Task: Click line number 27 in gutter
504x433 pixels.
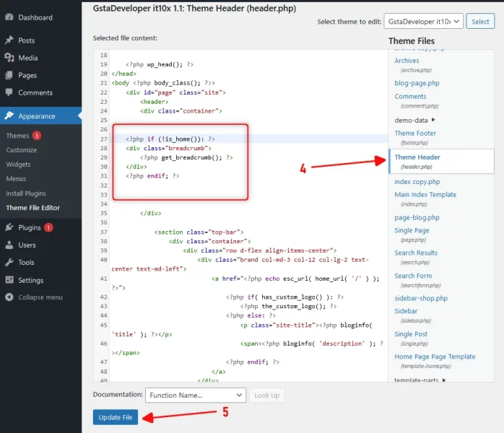Action: 103,139
